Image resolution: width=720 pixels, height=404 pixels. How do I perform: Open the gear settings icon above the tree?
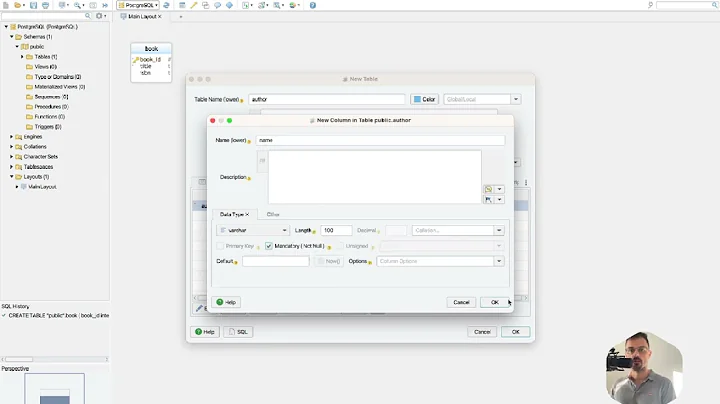tap(99, 16)
